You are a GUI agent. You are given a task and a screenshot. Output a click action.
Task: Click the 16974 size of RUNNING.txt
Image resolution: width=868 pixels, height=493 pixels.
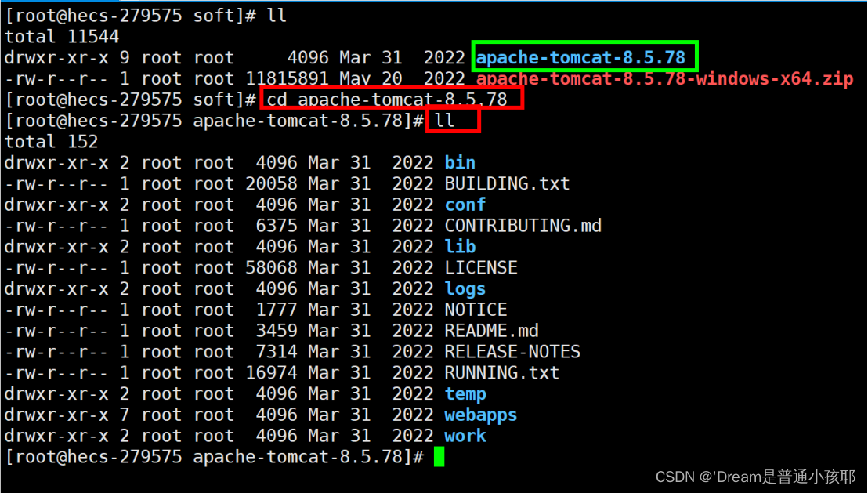[271, 373]
